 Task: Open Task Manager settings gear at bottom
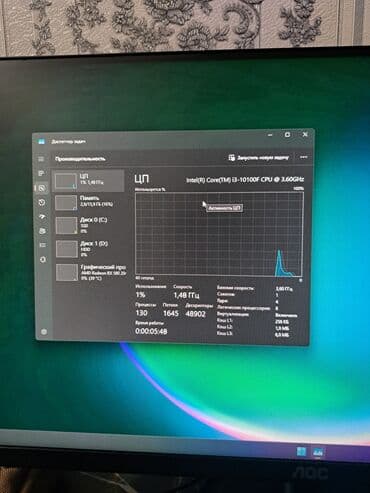(44, 332)
